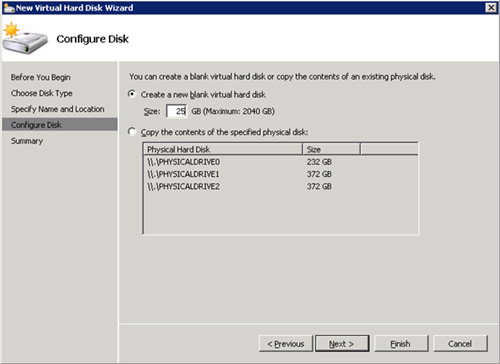Select the Configure Disk step
500x364 pixels.
pyautogui.click(x=60, y=125)
